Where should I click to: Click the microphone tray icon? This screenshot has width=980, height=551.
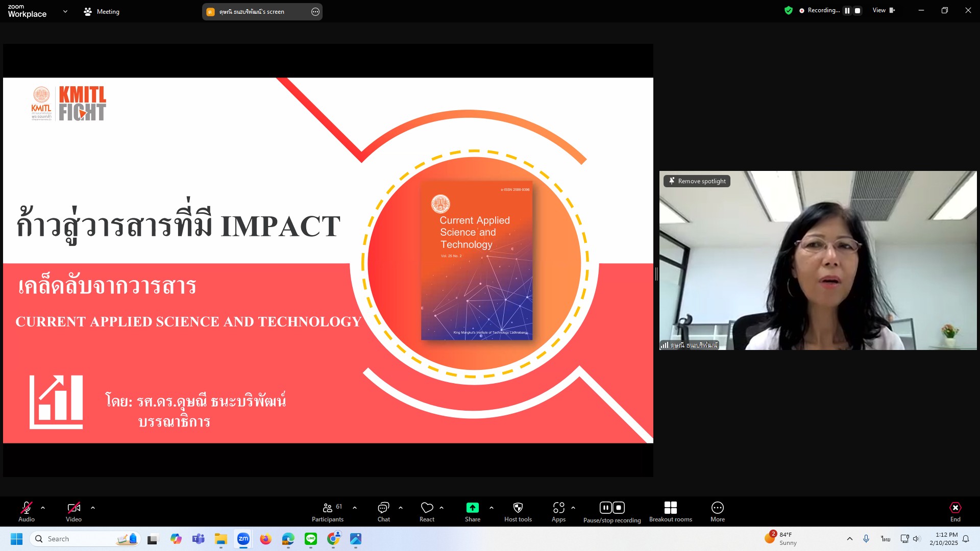[x=866, y=539]
